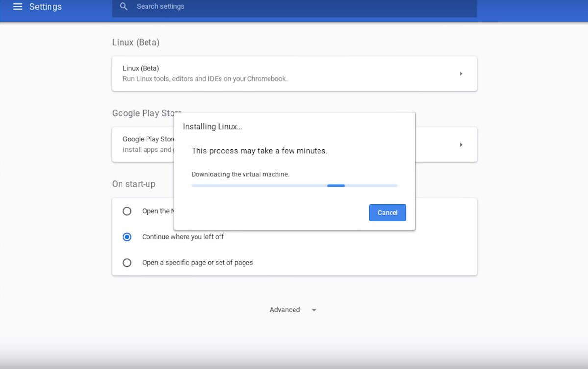The image size is (588, 369).
Task: Click the Linux (Beta) row arrow
Action: point(461,73)
